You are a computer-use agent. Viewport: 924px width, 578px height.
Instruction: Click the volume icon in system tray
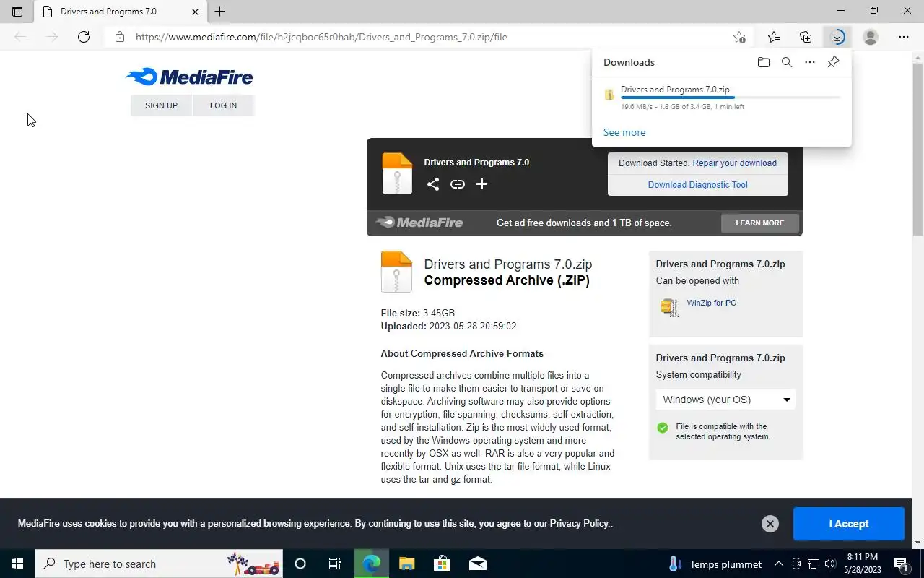[x=829, y=564]
